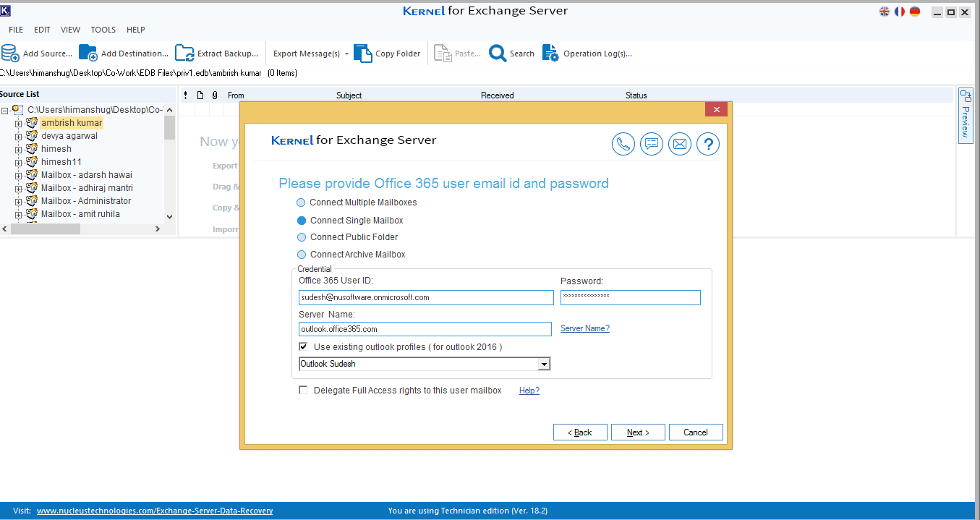This screenshot has height=520, width=980.
Task: Open the Preview side panel
Action: [x=966, y=116]
